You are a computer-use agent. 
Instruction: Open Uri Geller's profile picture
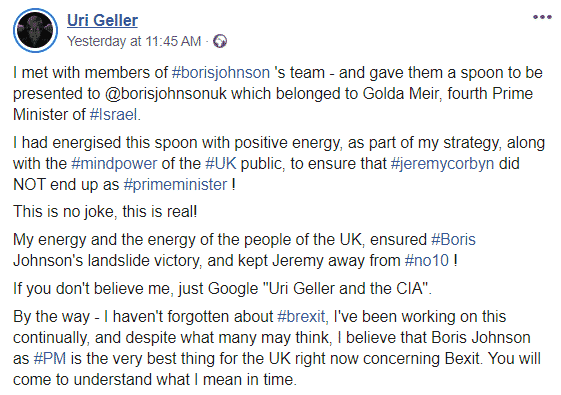(x=35, y=30)
